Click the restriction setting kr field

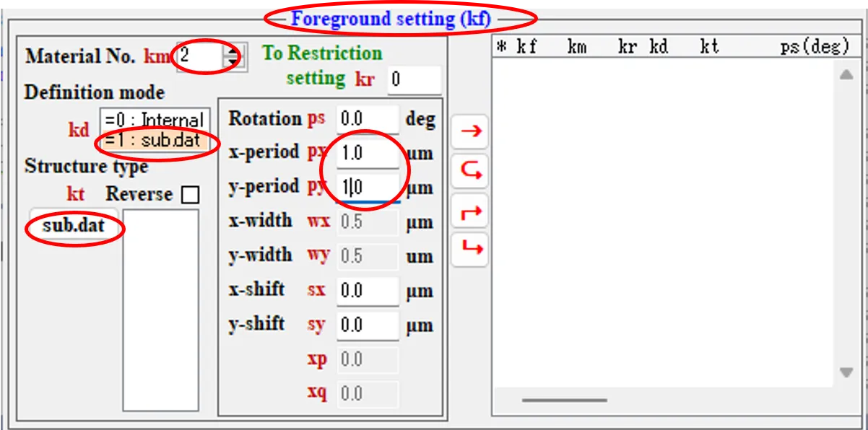tap(415, 80)
